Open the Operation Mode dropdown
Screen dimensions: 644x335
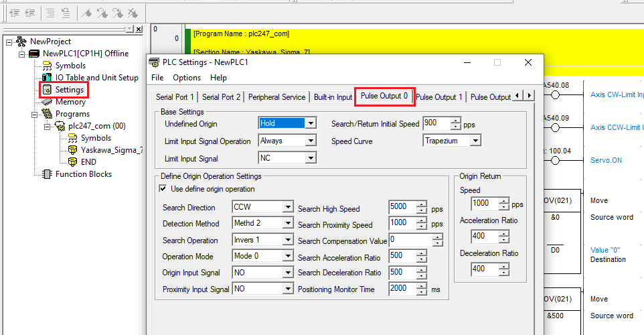point(288,256)
